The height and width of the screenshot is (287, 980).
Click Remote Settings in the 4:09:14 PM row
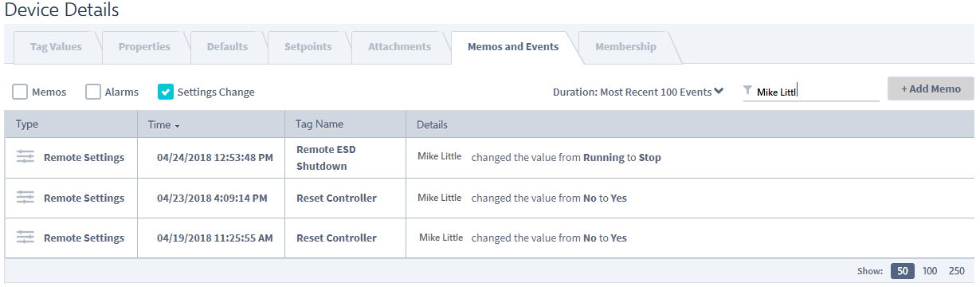[x=84, y=198]
